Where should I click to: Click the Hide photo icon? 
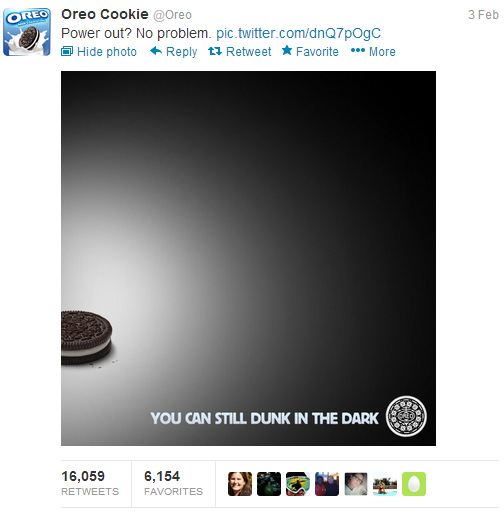click(x=67, y=51)
